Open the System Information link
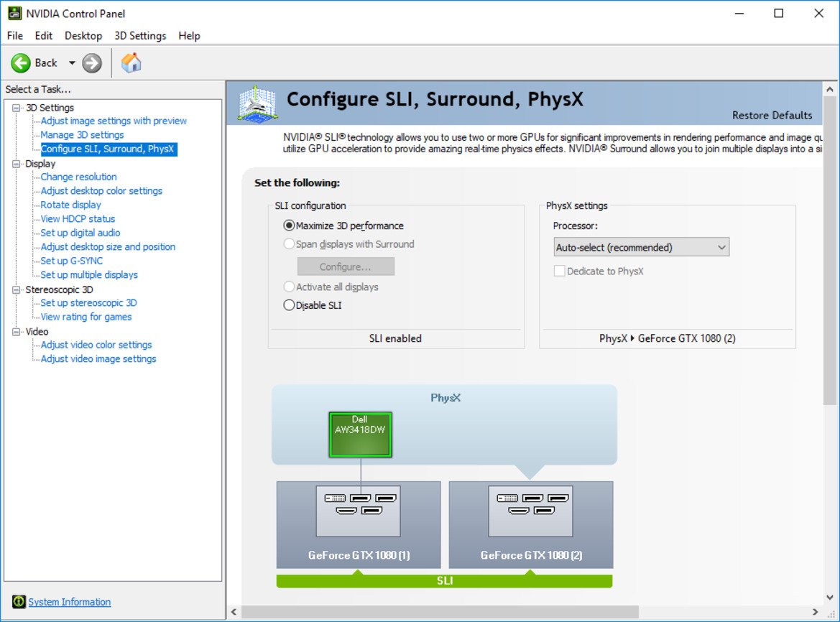Screen dimensions: 840x622 [70, 602]
